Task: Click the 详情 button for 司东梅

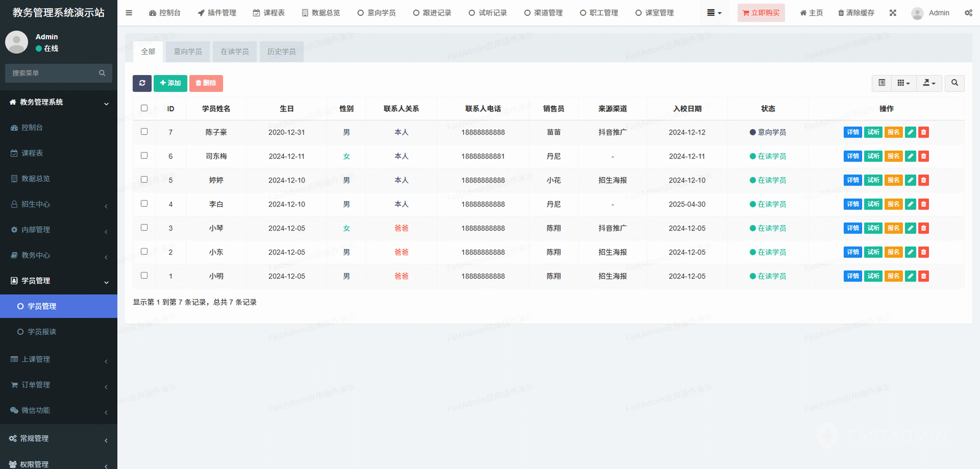Action: coord(852,156)
